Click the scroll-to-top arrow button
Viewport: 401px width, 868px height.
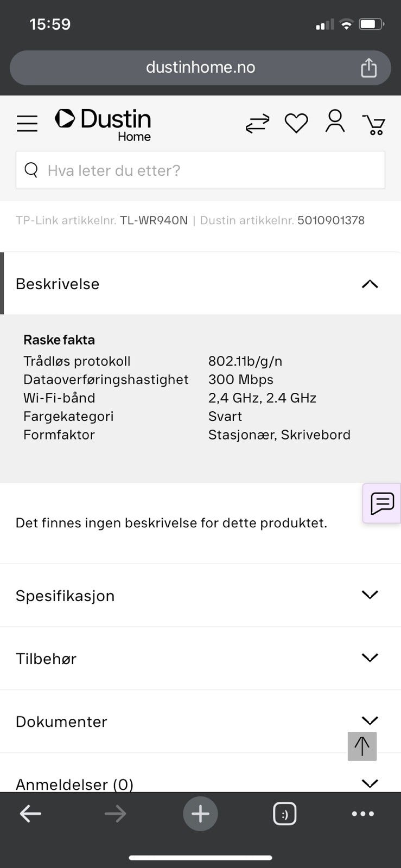[x=362, y=746]
